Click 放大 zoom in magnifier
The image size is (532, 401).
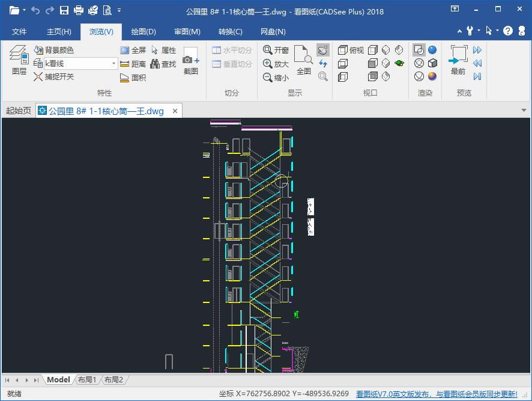pos(276,64)
